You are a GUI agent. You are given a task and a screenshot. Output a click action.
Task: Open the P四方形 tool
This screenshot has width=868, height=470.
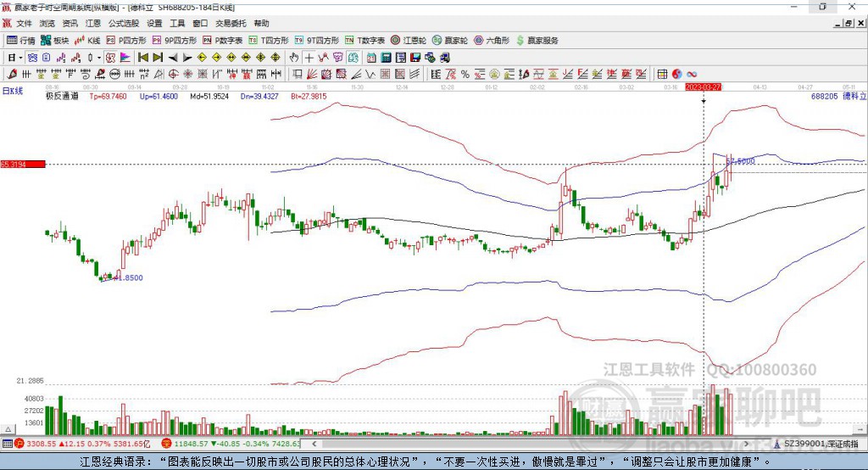[126, 41]
